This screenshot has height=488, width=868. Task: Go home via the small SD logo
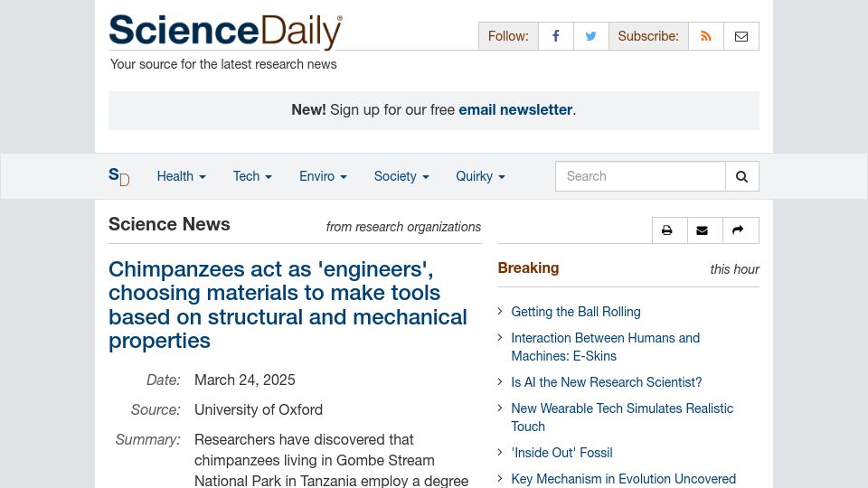[x=119, y=176]
